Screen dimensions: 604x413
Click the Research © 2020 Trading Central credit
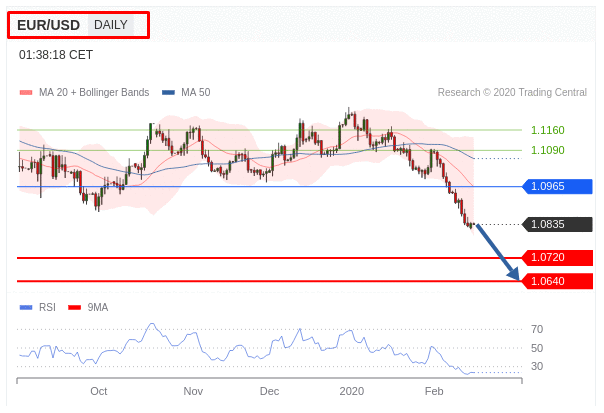pyautogui.click(x=512, y=92)
